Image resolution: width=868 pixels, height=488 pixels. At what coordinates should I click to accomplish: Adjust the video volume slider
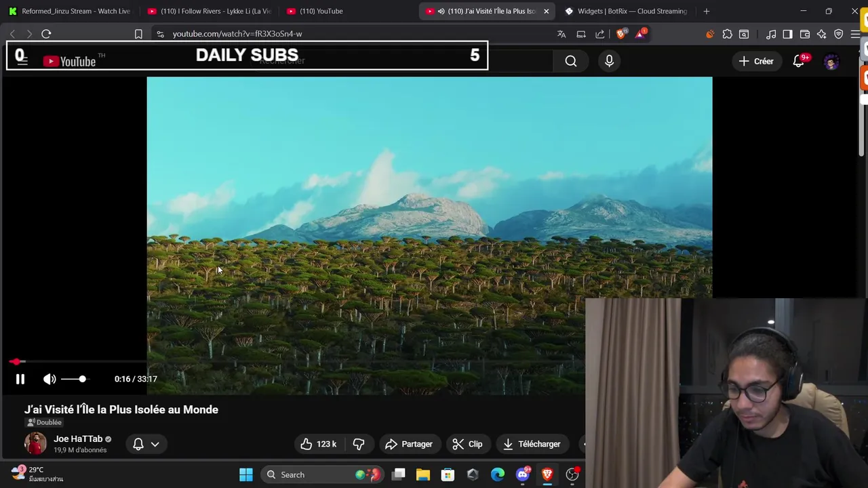coord(74,380)
